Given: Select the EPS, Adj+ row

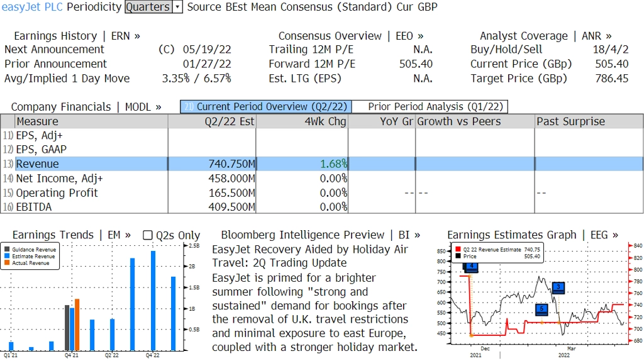Looking at the screenshot, I should [x=321, y=135].
